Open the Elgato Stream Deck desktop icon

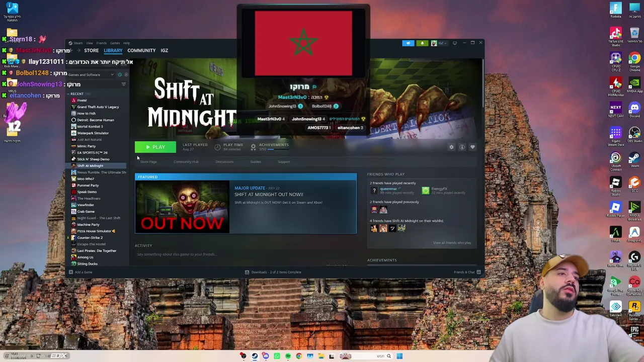[616, 136]
